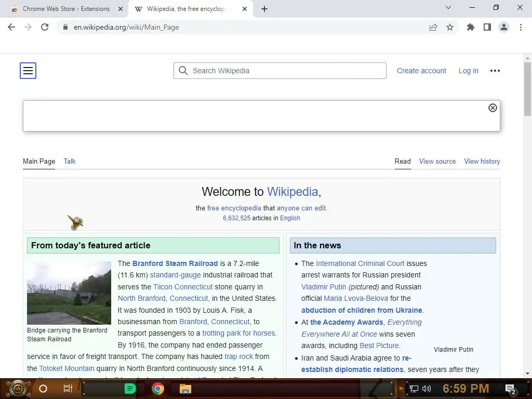This screenshot has height=399, width=532.
Task: Open a new tab with the plus icon
Action: coord(264,9)
